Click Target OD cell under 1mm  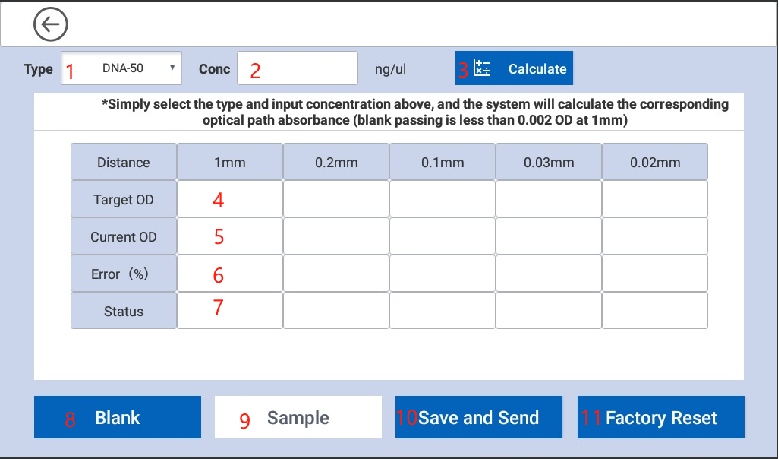(x=229, y=199)
